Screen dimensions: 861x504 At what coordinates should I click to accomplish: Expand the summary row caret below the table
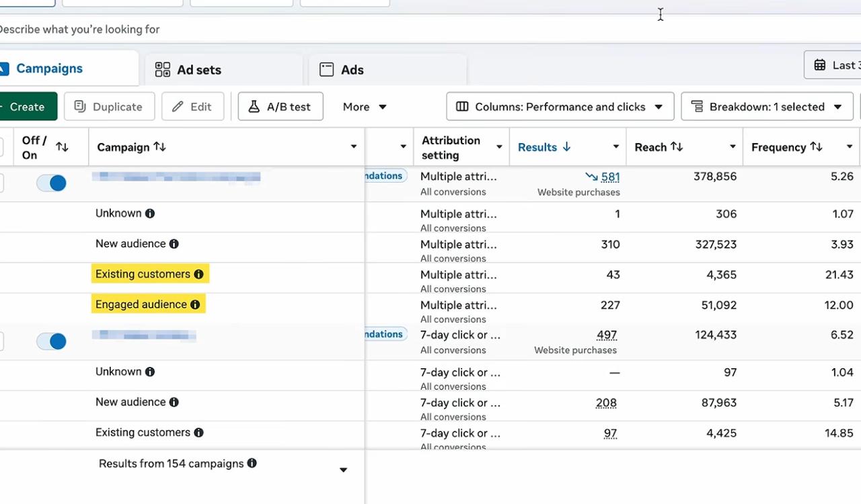[x=343, y=470]
